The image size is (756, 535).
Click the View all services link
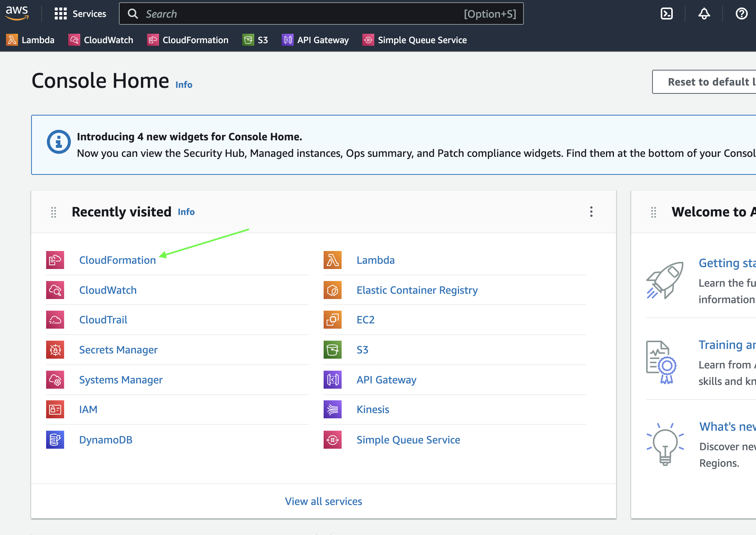click(x=324, y=501)
